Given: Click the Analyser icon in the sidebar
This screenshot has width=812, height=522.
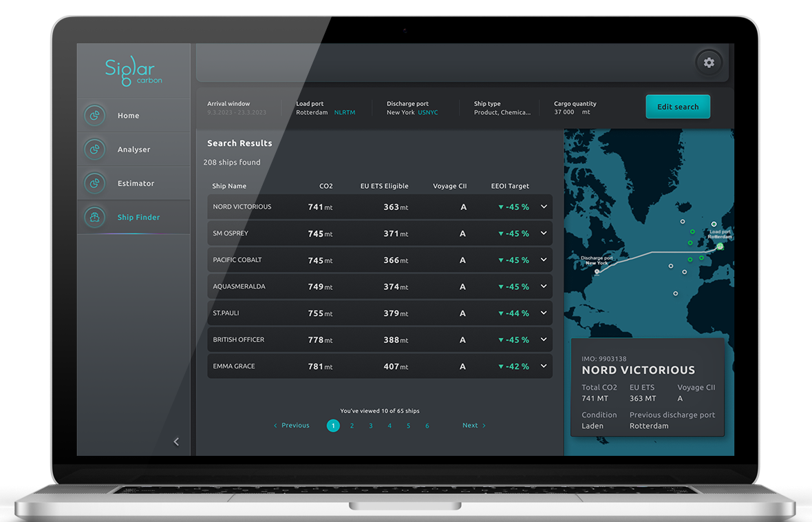Looking at the screenshot, I should (x=95, y=149).
